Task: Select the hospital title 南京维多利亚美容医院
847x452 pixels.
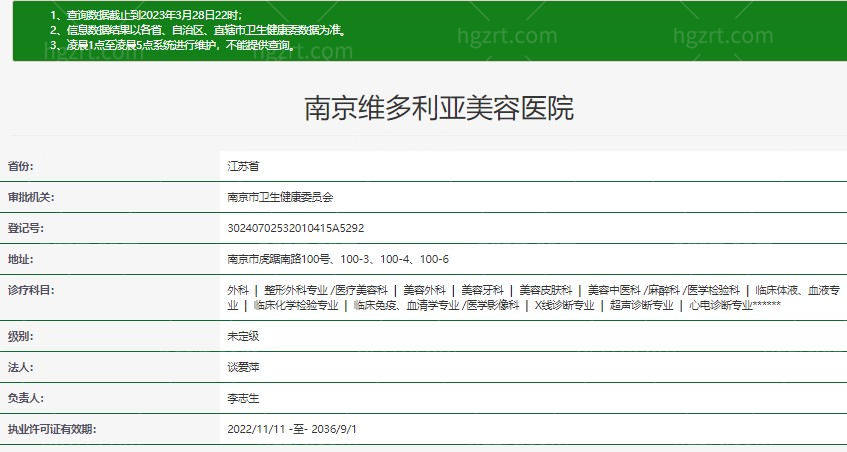Action: tap(439, 108)
